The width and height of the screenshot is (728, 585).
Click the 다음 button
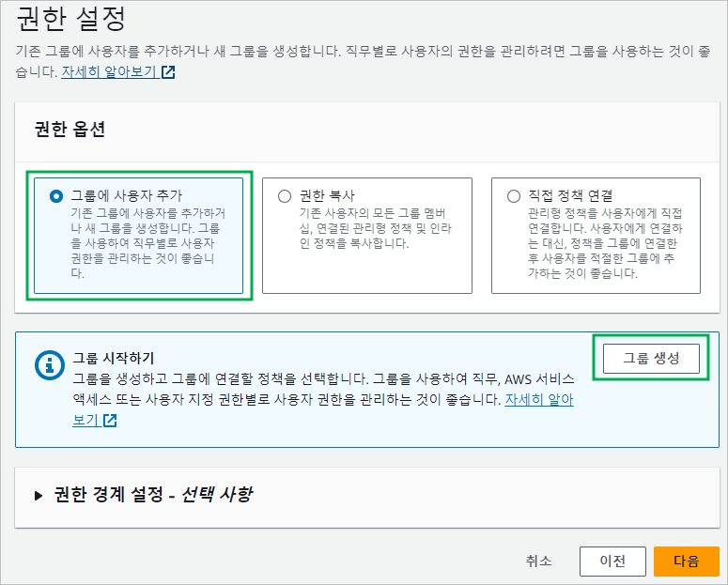tap(687, 561)
